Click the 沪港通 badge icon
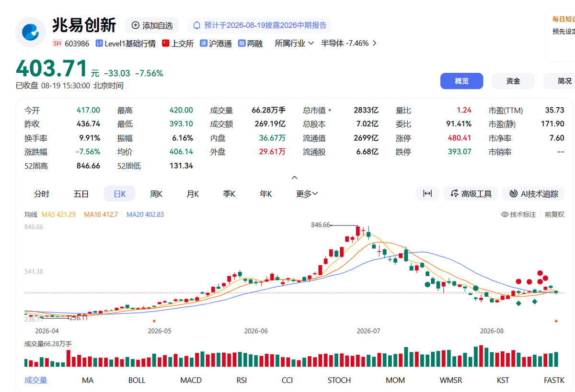Screen dimensions: 575x392 coord(204,43)
